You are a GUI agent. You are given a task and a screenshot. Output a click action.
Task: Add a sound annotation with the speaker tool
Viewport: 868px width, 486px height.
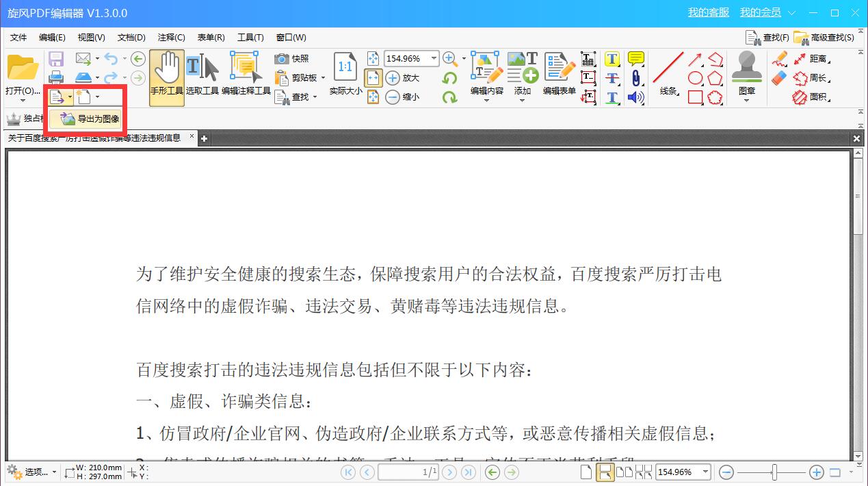(635, 97)
